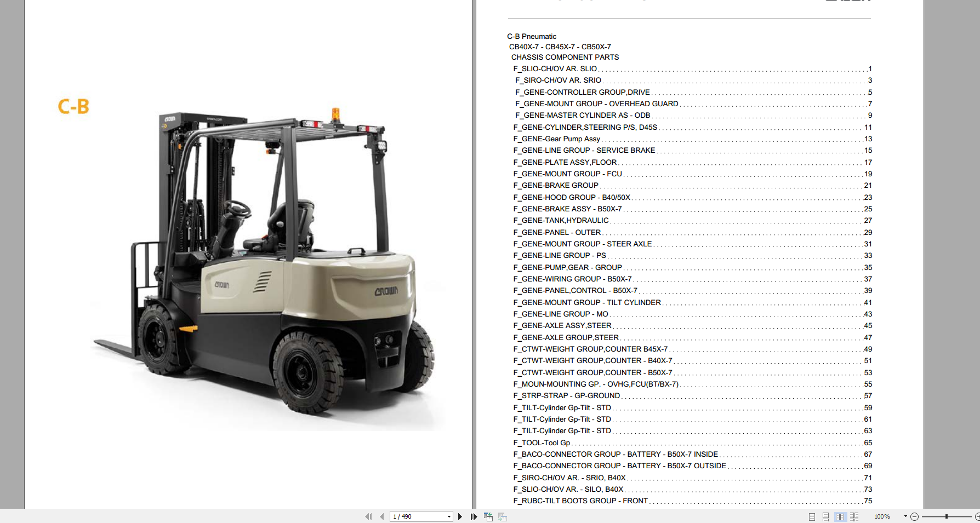Viewport: 980px width, 523px height.
Task: Toggle two-page facing layout
Action: point(840,516)
